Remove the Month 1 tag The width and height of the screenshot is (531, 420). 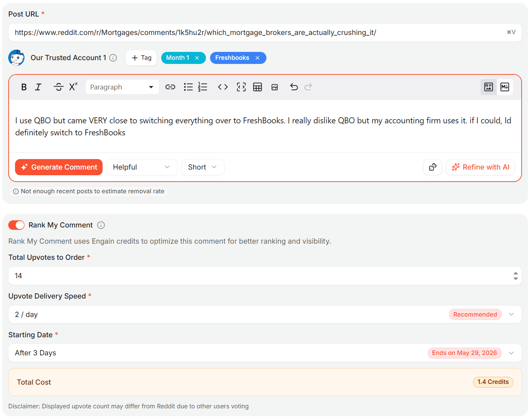(x=197, y=58)
